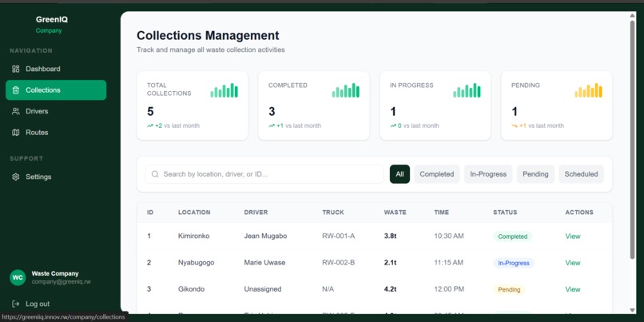Click the GreenIQ brand name

52,19
